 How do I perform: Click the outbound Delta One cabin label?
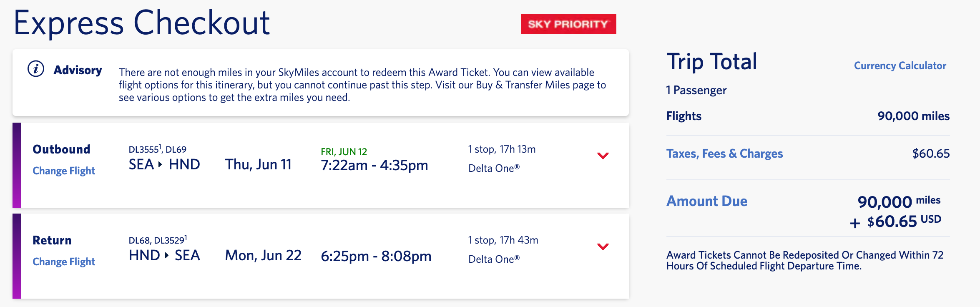point(494,168)
